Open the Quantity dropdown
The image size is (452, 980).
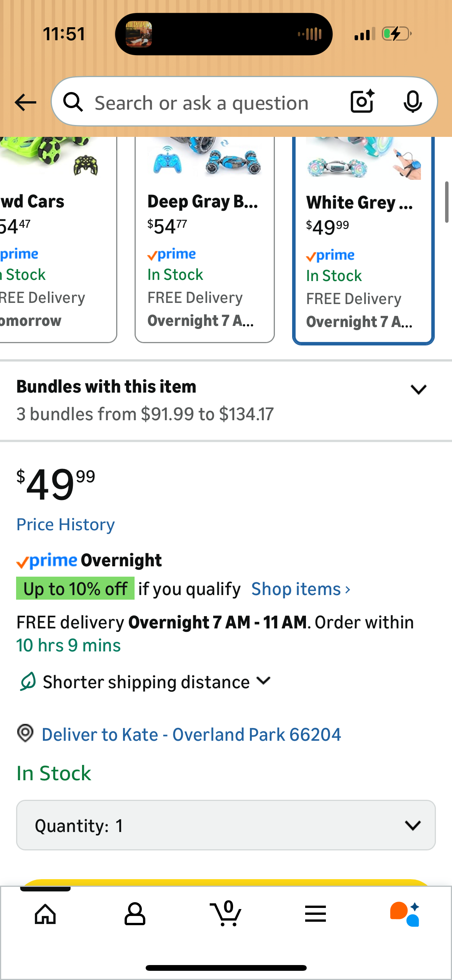[226, 825]
